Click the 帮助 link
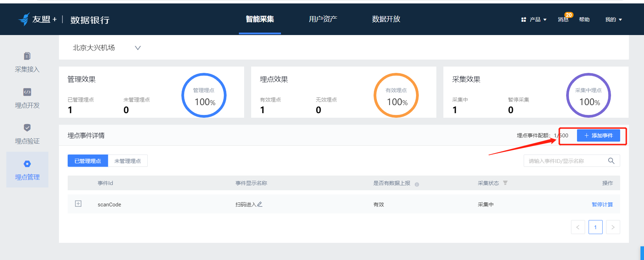Viewport: 644px width, 260px height. pos(584,20)
